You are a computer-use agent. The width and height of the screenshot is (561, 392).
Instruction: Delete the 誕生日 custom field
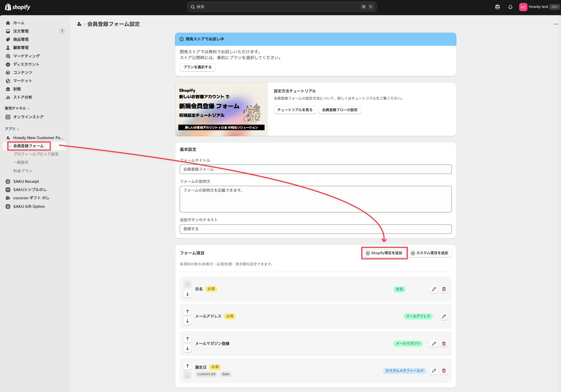[x=444, y=371]
